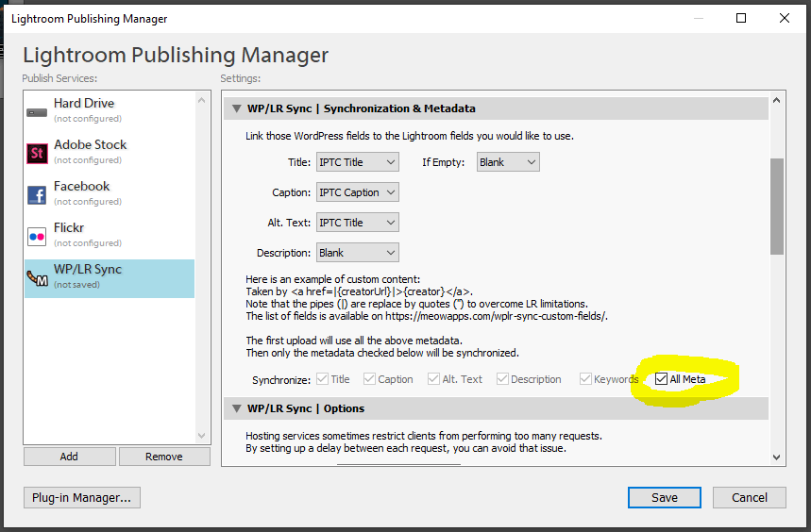
Task: Collapse the WP/LR Sync Options section
Action: click(x=237, y=408)
